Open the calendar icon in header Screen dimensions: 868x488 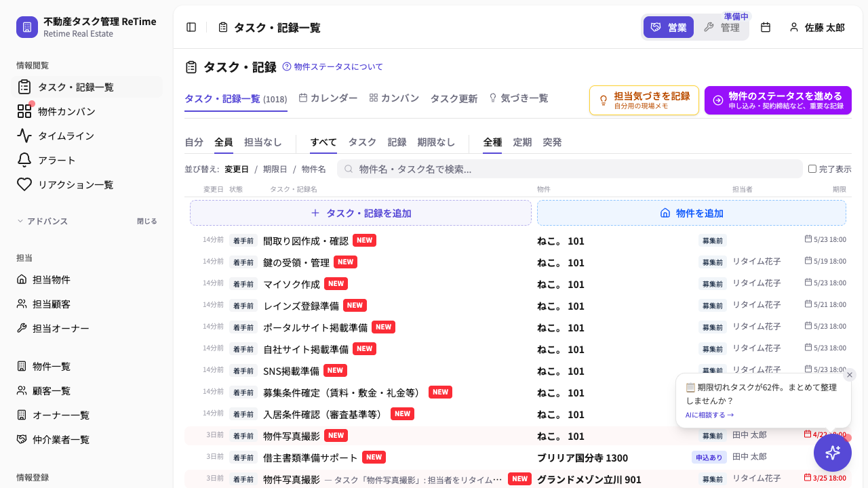point(766,27)
